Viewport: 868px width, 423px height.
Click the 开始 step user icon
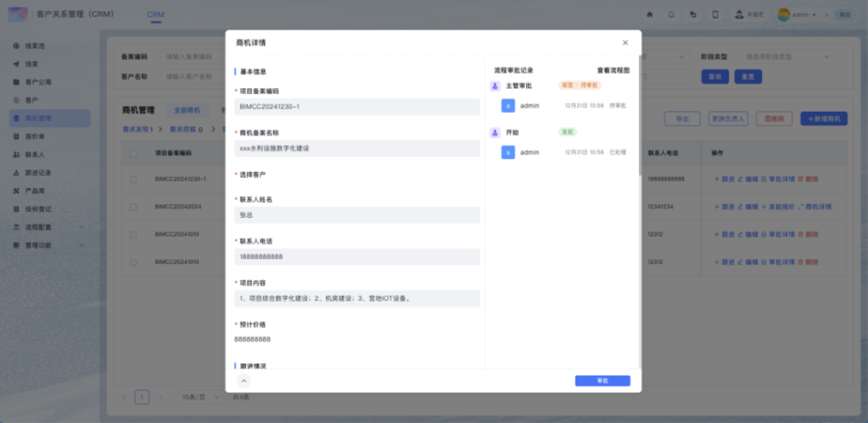pyautogui.click(x=495, y=132)
